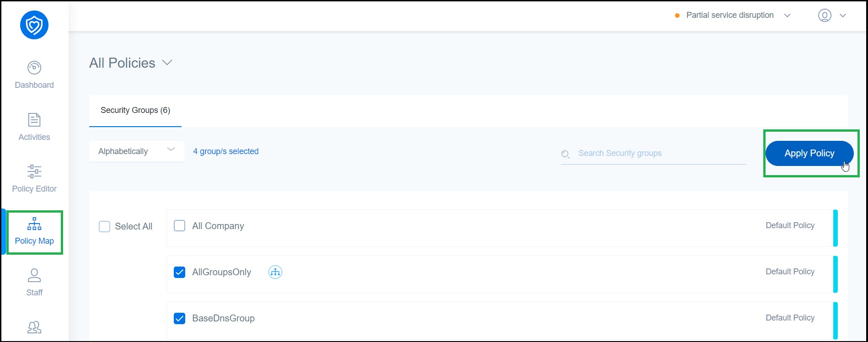The width and height of the screenshot is (868, 342).
Task: Open the Dashboard gauge icon
Action: (x=34, y=68)
